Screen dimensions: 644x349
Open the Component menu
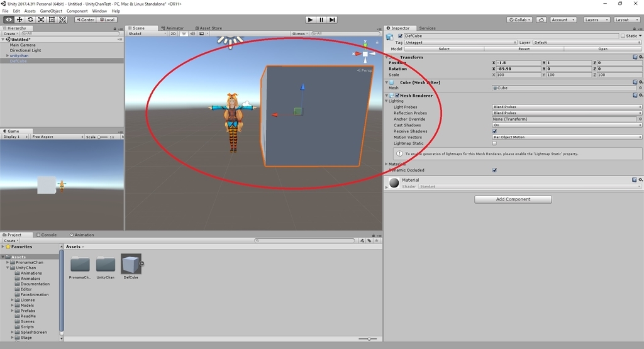click(x=77, y=11)
